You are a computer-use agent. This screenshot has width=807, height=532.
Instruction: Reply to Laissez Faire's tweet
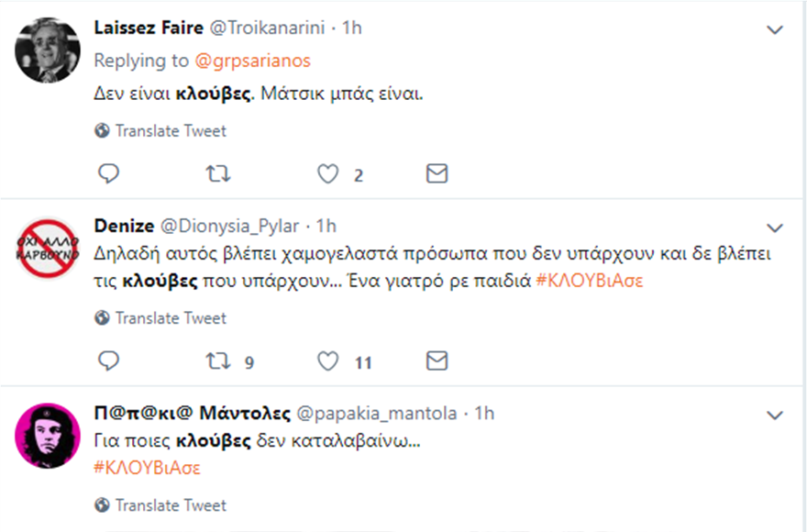pyautogui.click(x=108, y=173)
